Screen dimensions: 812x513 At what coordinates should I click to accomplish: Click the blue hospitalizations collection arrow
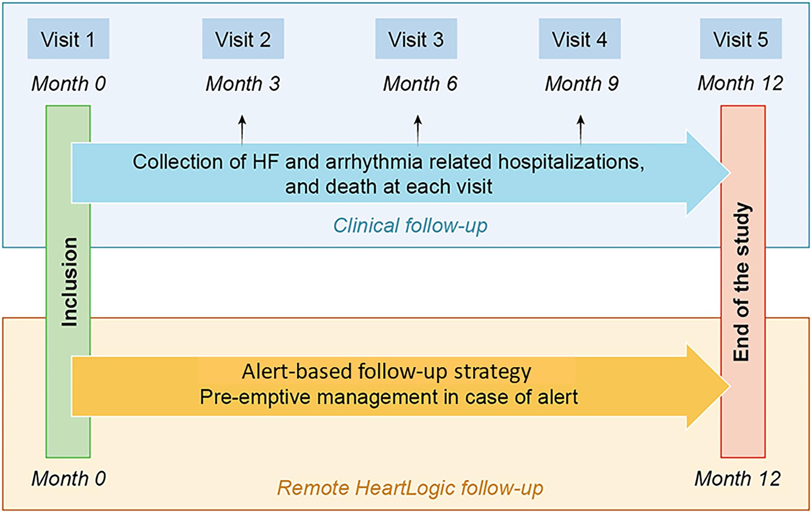pos(401,173)
